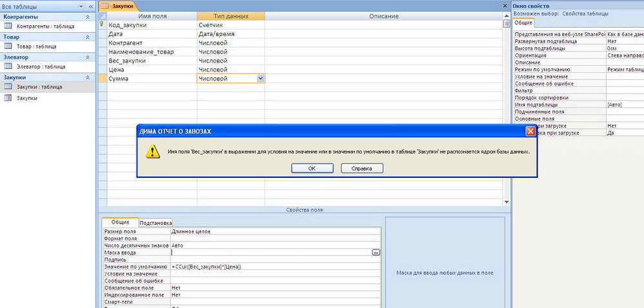Click the Контрагенты table icon
Viewport: 644px width, 308px height.
[8, 26]
